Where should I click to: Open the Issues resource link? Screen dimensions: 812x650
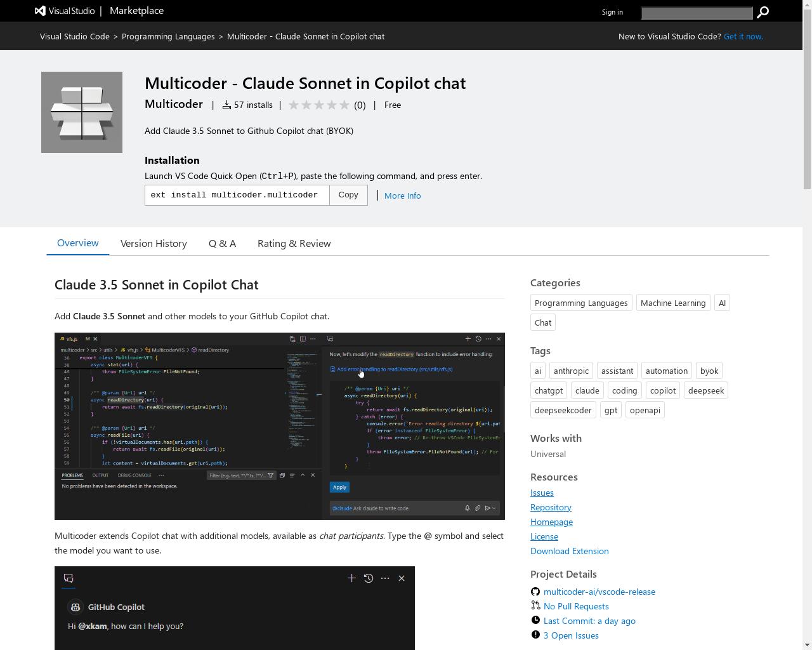[542, 493]
